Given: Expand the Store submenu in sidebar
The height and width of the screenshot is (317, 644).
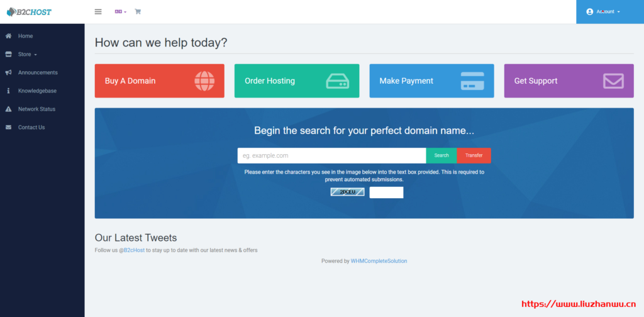Looking at the screenshot, I should pyautogui.click(x=27, y=54).
